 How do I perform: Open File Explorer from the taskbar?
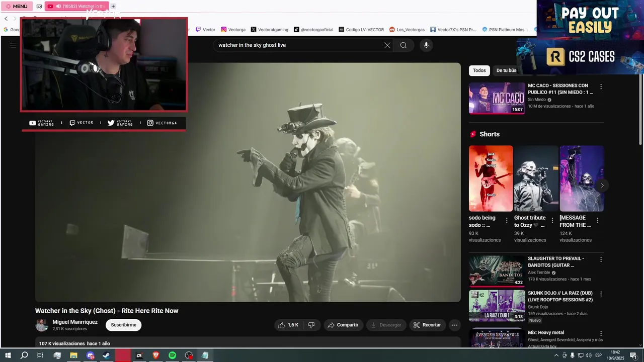73,355
